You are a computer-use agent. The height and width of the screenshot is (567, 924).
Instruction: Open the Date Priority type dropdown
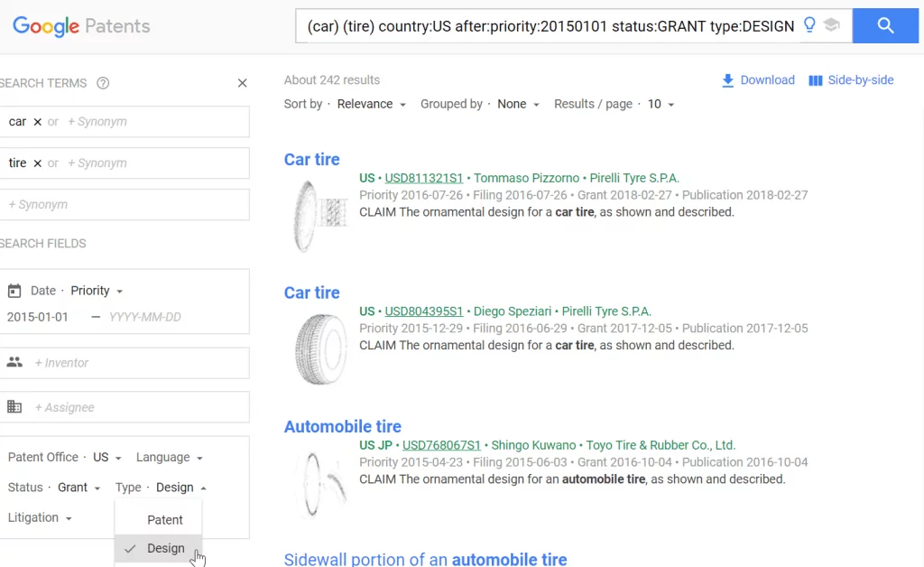point(97,291)
